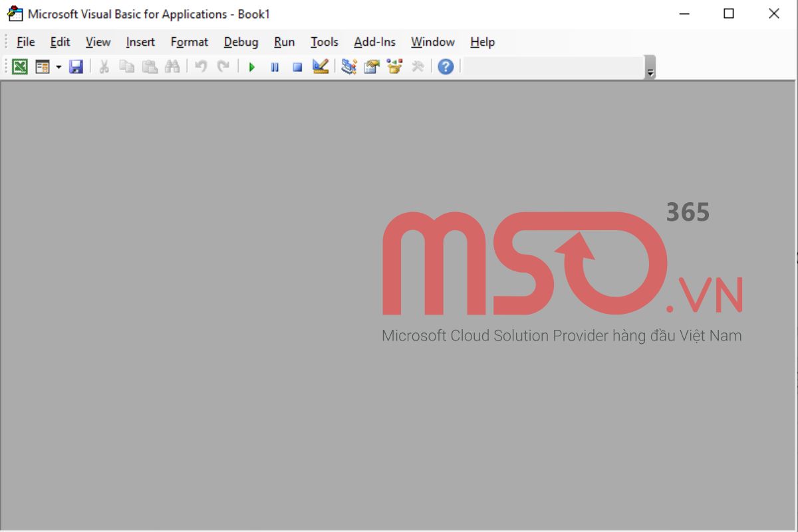Click the Redo arrow icon

click(x=223, y=66)
